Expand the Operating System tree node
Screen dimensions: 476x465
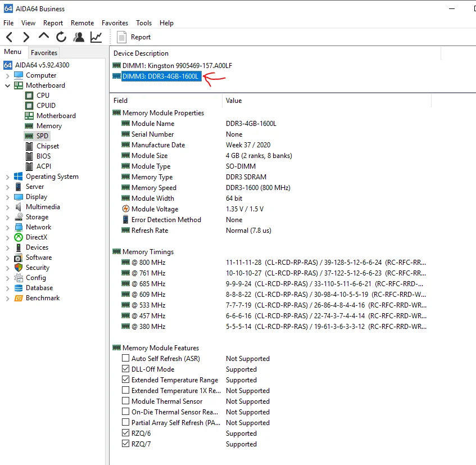[8, 177]
